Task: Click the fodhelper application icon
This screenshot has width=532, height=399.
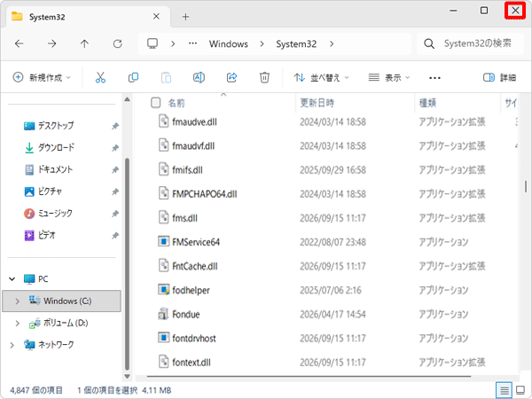Action: coord(163,290)
